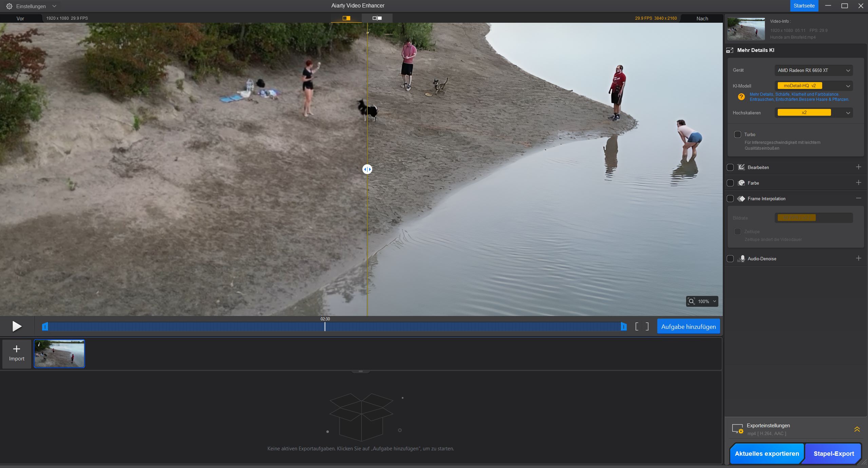Click Aufgabe hinzufügen button
The image size is (868, 468).
(688, 326)
